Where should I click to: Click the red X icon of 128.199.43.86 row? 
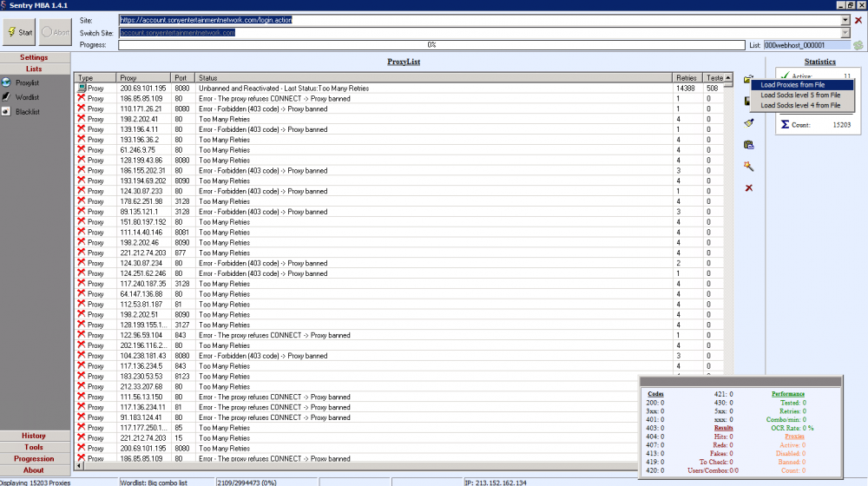[x=82, y=160]
